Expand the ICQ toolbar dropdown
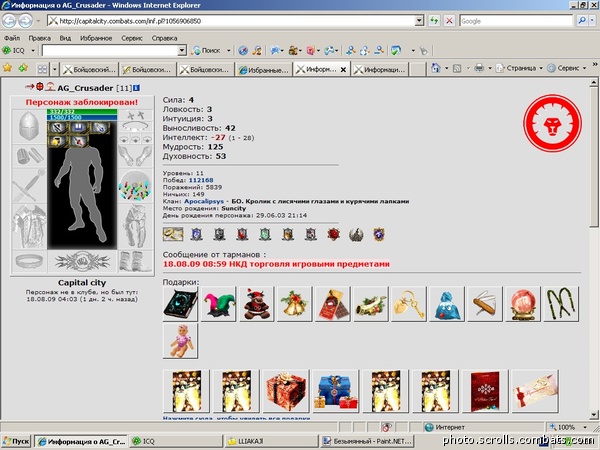The width and height of the screenshot is (600, 450). point(33,51)
